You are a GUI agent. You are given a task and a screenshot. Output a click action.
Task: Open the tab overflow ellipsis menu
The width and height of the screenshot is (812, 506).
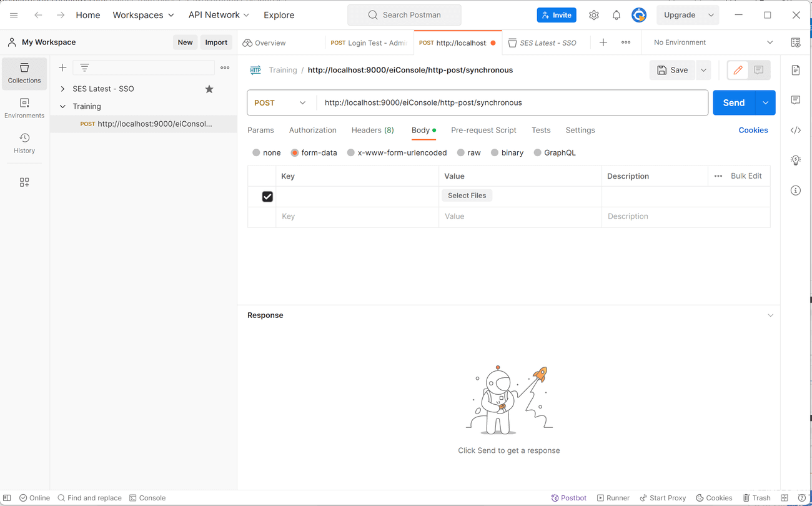coord(626,42)
